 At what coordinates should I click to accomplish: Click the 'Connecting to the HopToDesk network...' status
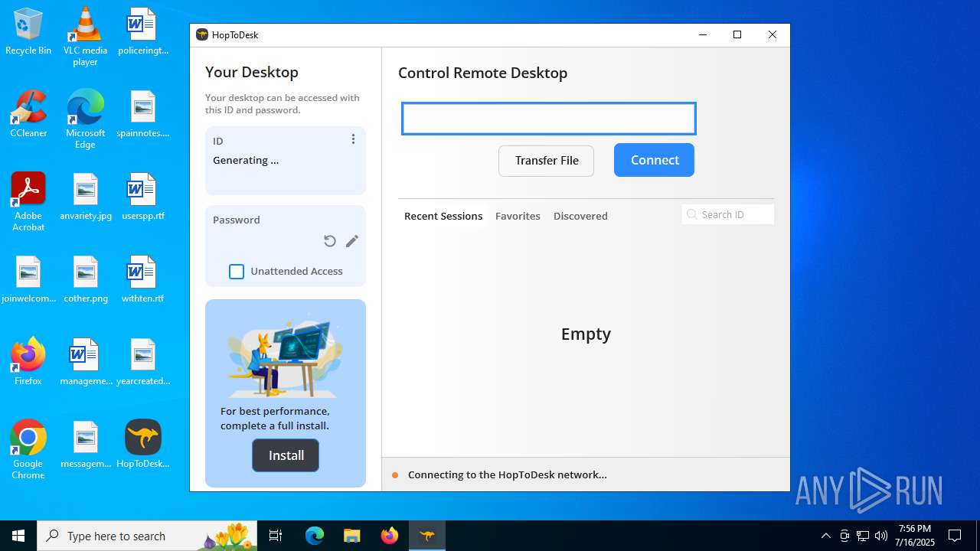tap(508, 474)
